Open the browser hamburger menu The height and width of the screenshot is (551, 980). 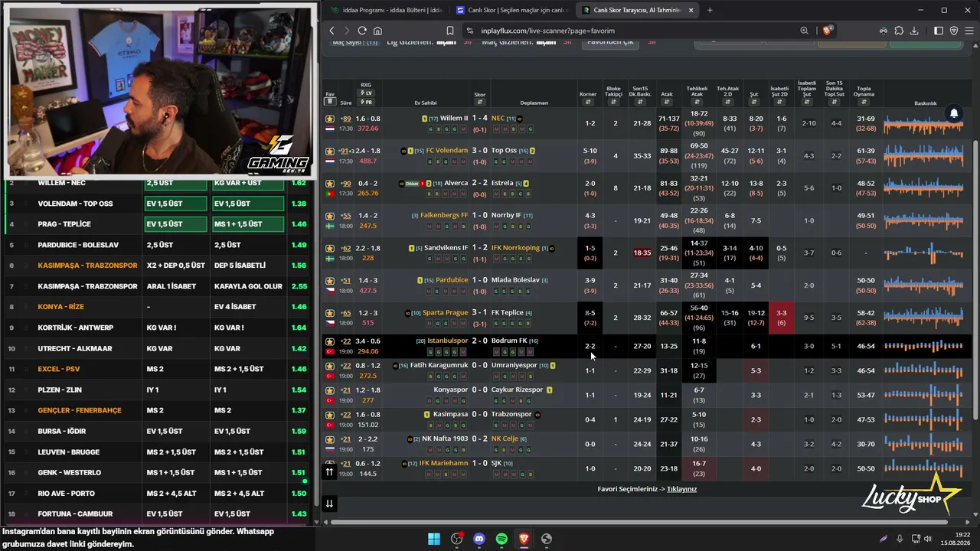pos(969,31)
